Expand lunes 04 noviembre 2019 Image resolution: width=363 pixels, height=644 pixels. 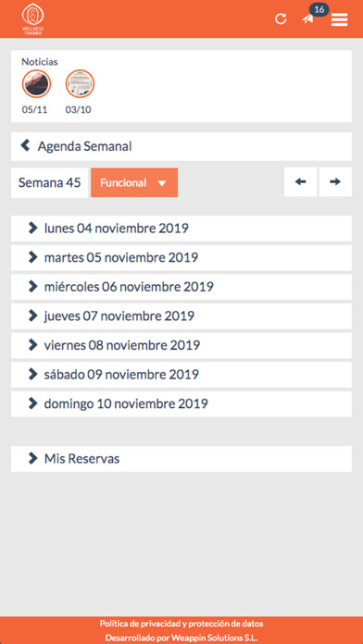(x=181, y=229)
